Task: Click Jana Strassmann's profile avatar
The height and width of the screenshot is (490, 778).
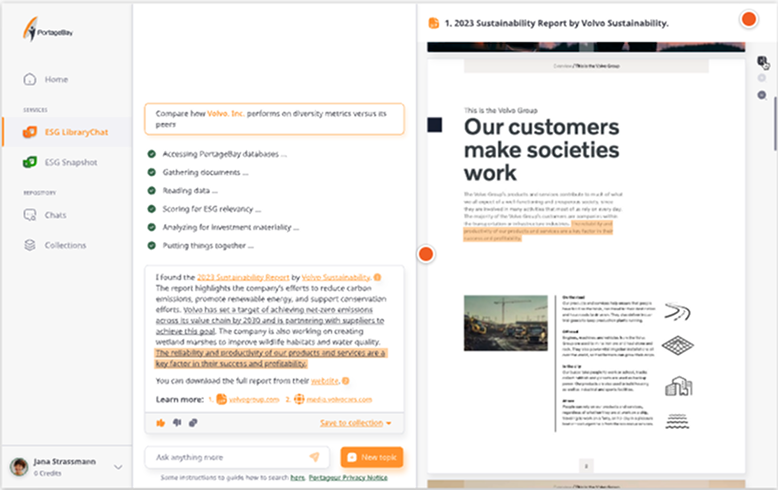Action: click(19, 467)
